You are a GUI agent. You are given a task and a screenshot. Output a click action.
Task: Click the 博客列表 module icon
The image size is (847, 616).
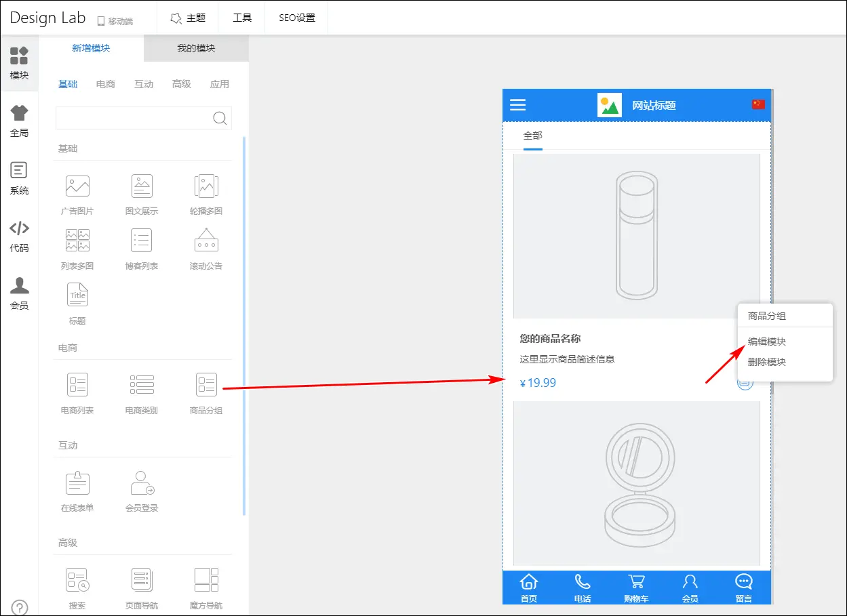142,242
